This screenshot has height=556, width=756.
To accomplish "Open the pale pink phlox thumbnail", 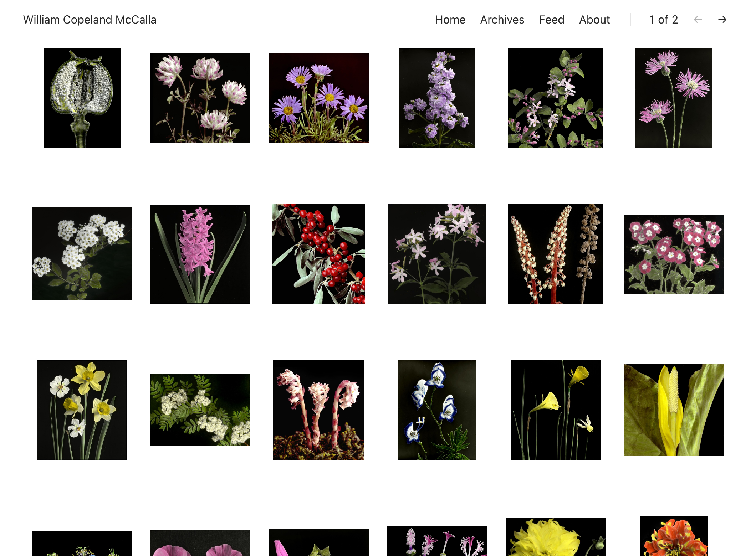I will coord(437,254).
